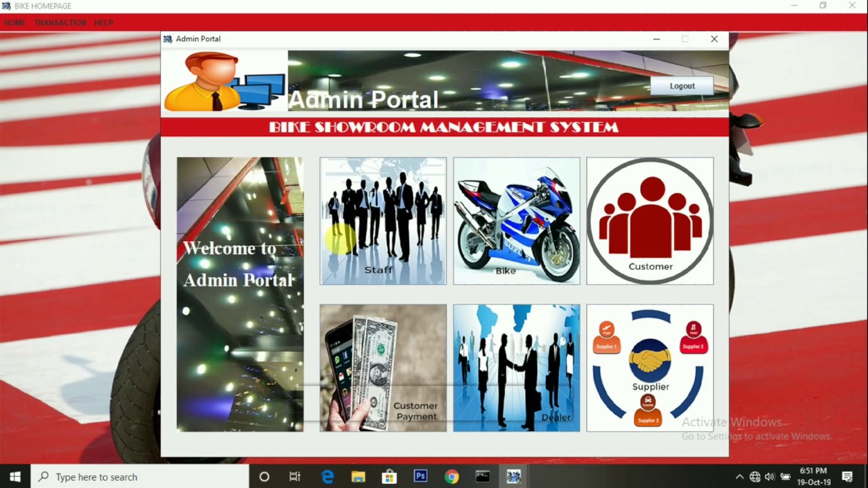
Task: Open the Windows Start menu
Action: point(16,476)
